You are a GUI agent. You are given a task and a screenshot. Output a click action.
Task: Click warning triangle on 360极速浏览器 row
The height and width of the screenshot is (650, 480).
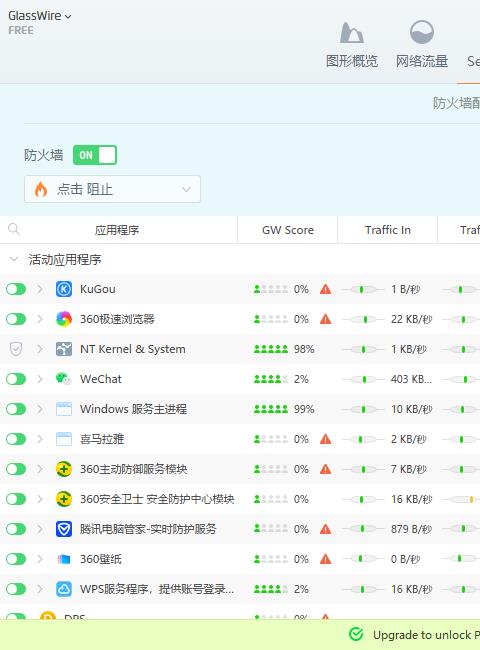pos(326,319)
